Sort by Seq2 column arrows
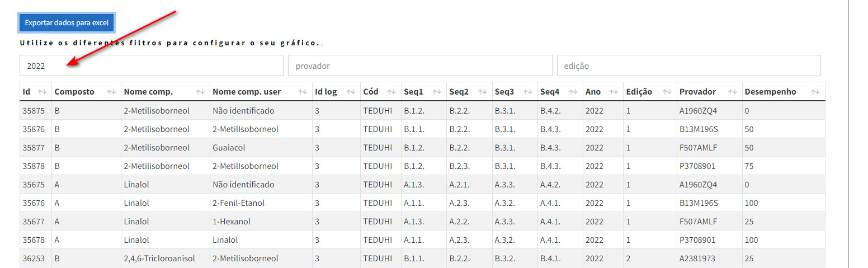 point(482,92)
